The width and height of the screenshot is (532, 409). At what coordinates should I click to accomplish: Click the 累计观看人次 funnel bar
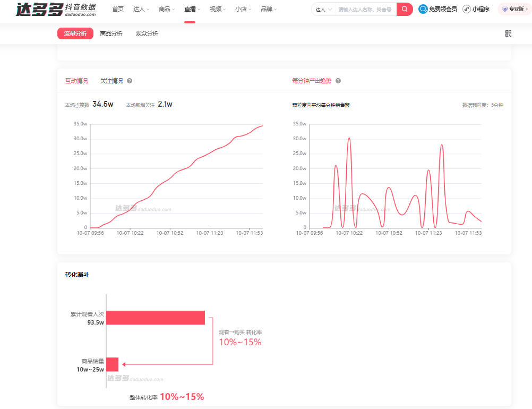pyautogui.click(x=156, y=318)
